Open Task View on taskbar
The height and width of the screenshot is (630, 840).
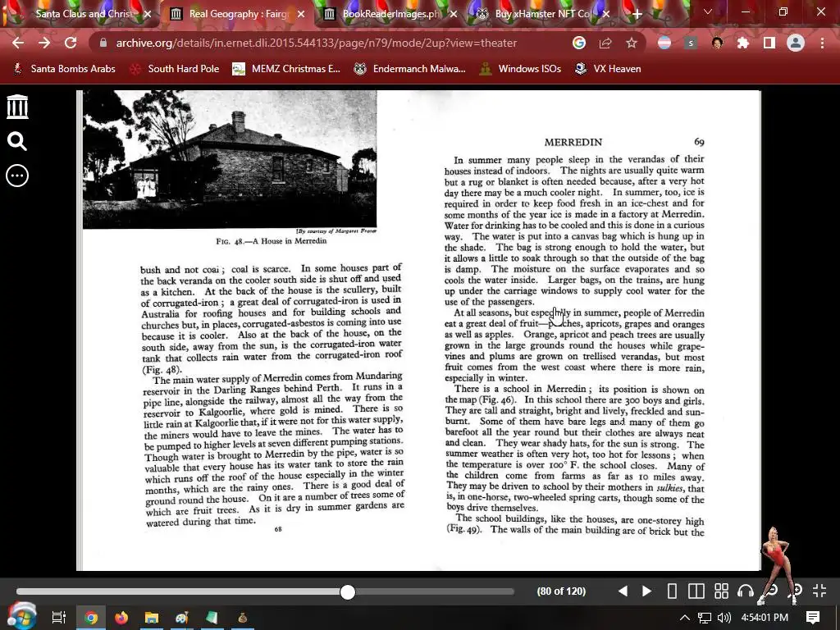[59, 618]
